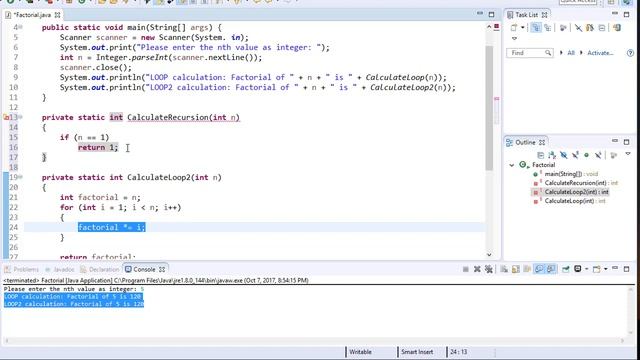Collapse the CalculateLoop2 method fold marker
The width and height of the screenshot is (640, 360).
(x=20, y=177)
